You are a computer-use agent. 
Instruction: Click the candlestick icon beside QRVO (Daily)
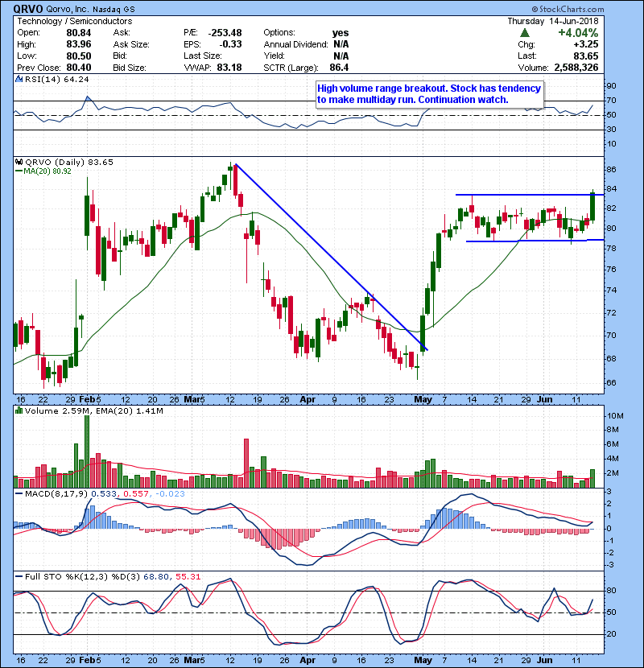[x=19, y=162]
